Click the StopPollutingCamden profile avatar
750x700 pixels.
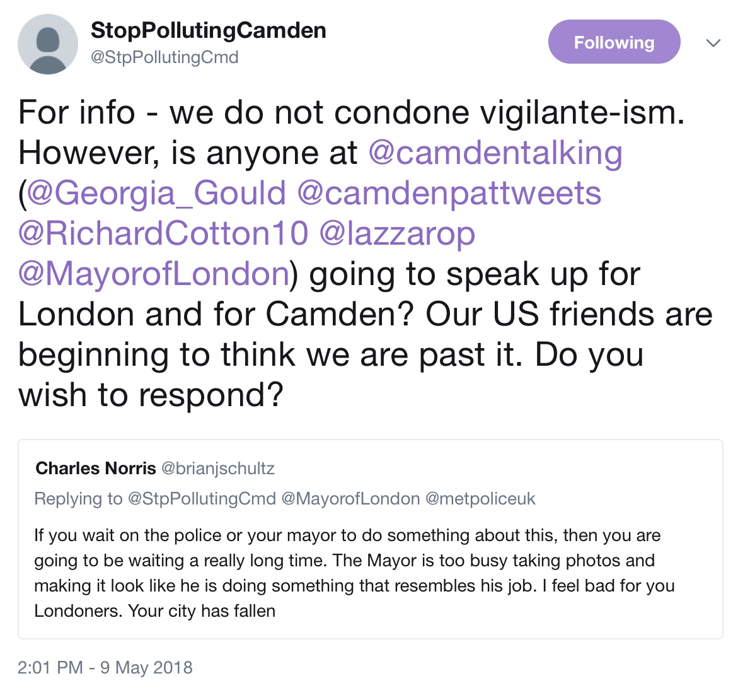[48, 44]
